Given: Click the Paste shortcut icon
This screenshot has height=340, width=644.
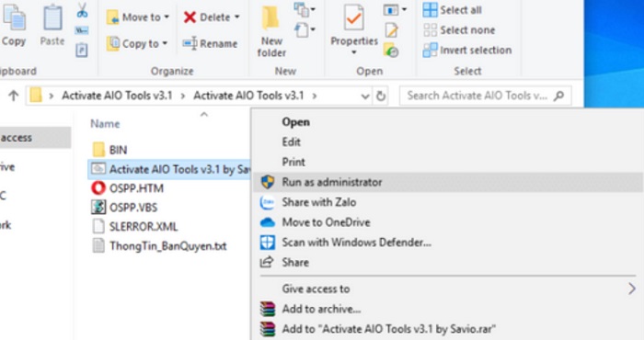Looking at the screenshot, I should (82, 50).
